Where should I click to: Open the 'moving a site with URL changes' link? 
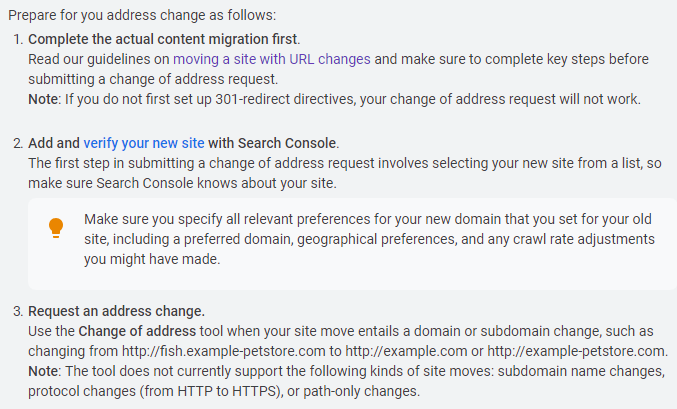click(x=272, y=59)
